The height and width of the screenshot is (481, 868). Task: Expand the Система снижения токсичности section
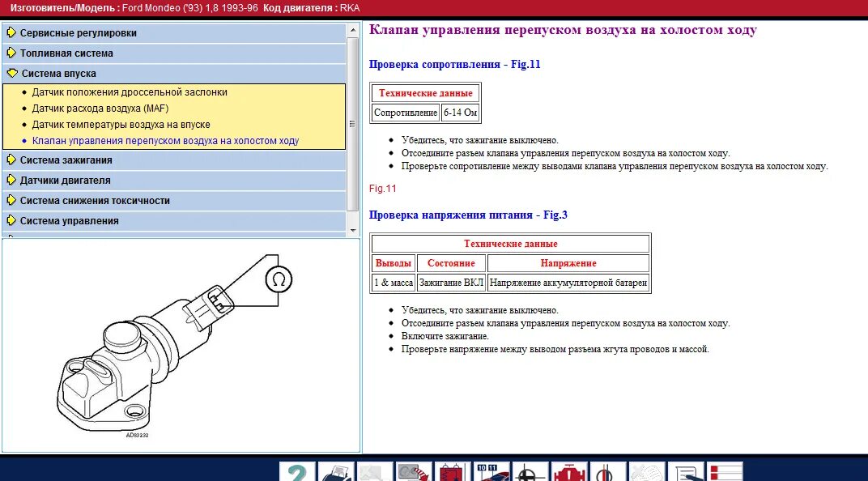tap(174, 200)
